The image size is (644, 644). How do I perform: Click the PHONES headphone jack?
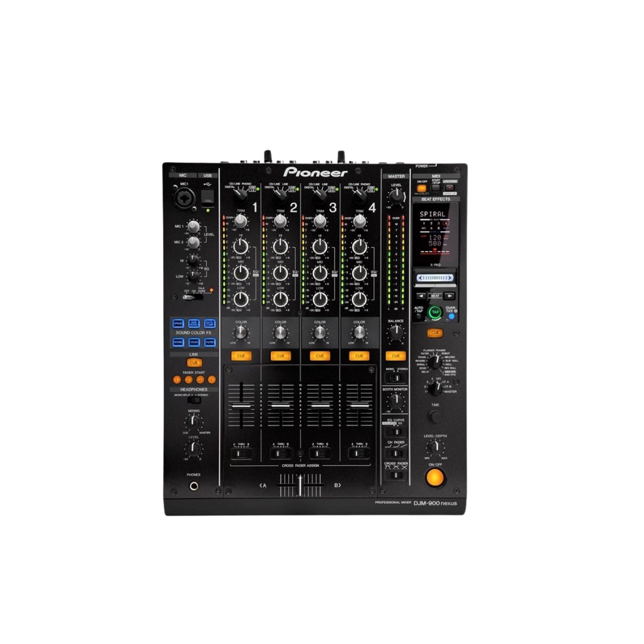coord(193,487)
